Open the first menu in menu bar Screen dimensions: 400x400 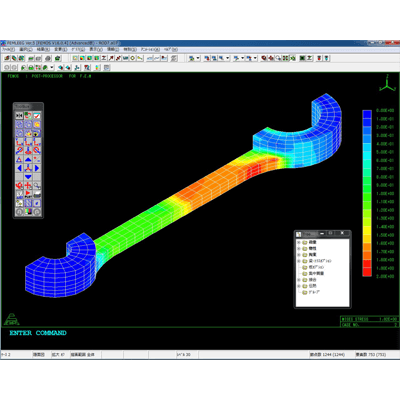coord(8,49)
